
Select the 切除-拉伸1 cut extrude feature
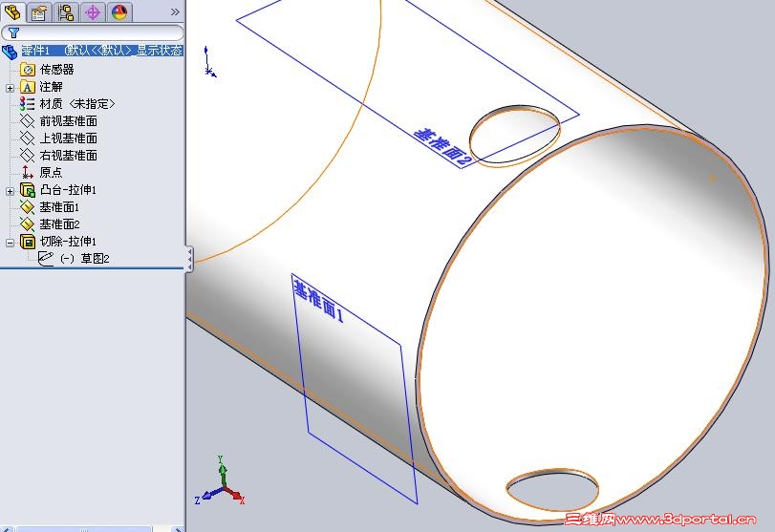point(68,242)
